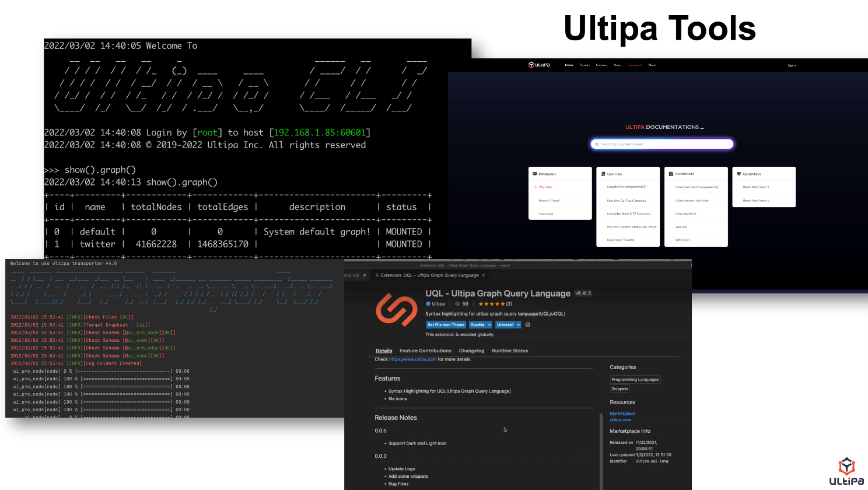Viewport: 868px width, 490px height.
Task: Open Bench Mark Report 2
Action: click(756, 201)
